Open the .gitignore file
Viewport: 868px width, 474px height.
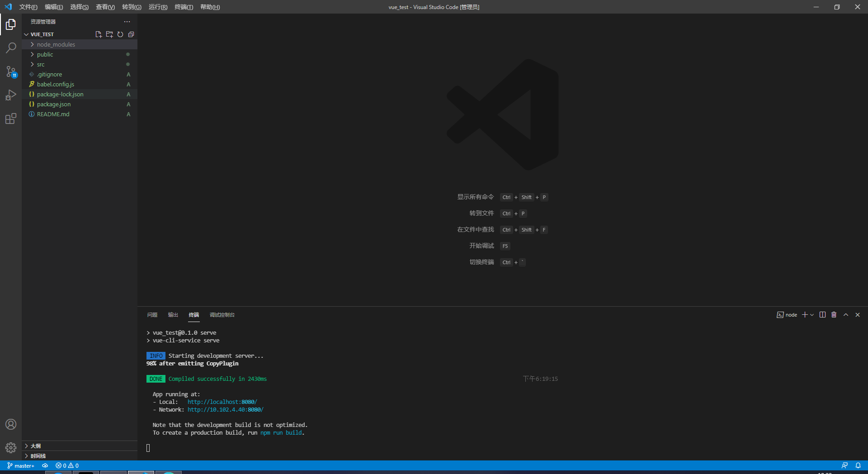tap(80, 74)
